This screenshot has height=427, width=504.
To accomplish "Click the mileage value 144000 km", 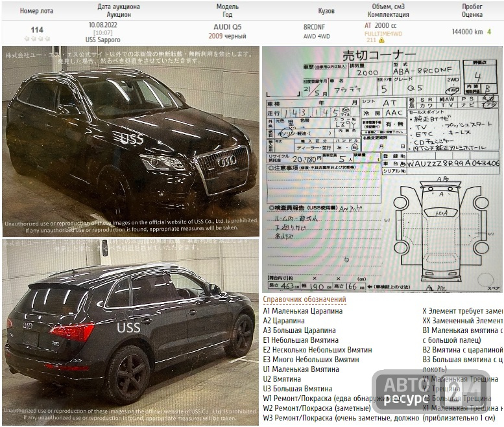I will (468, 32).
